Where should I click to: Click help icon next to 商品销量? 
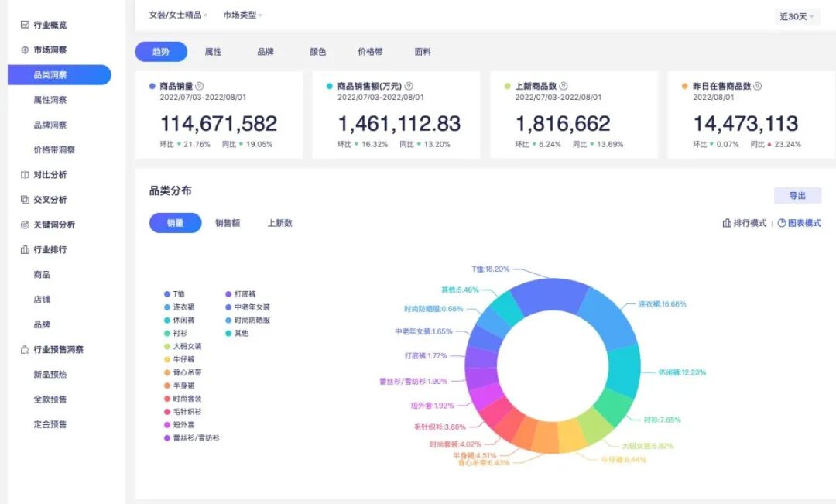click(200, 86)
